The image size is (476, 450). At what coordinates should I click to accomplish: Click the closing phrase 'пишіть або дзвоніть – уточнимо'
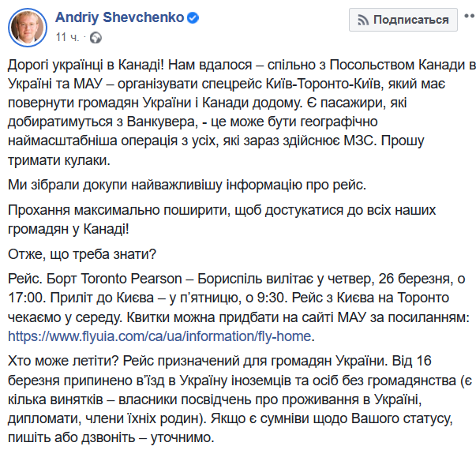pyautogui.click(x=111, y=438)
